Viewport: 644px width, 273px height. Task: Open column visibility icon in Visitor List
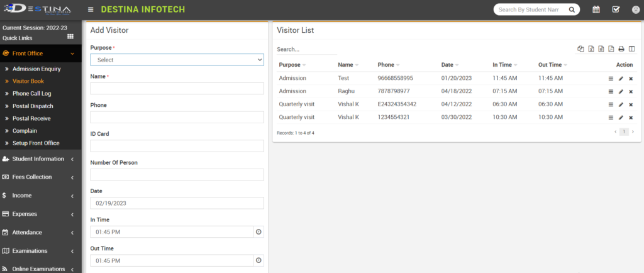(631, 49)
